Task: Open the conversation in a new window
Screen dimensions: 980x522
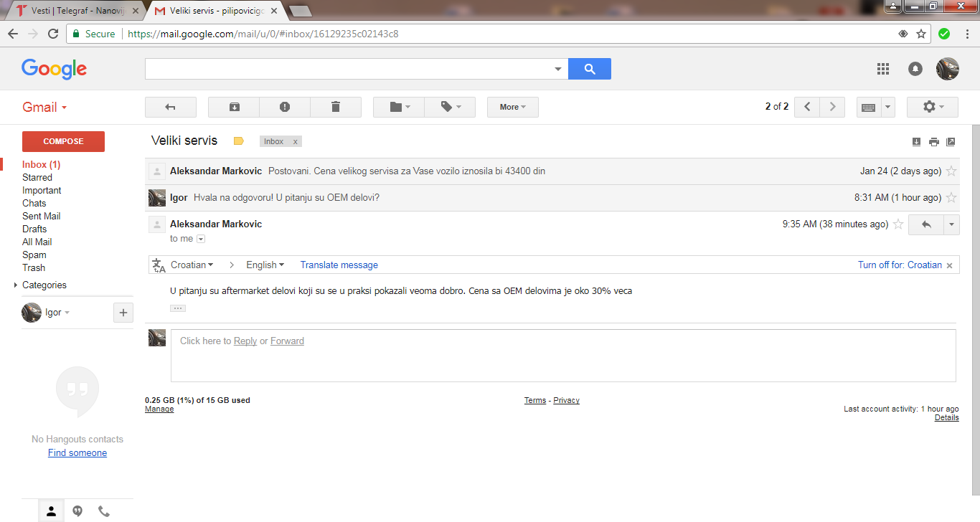Action: (951, 142)
